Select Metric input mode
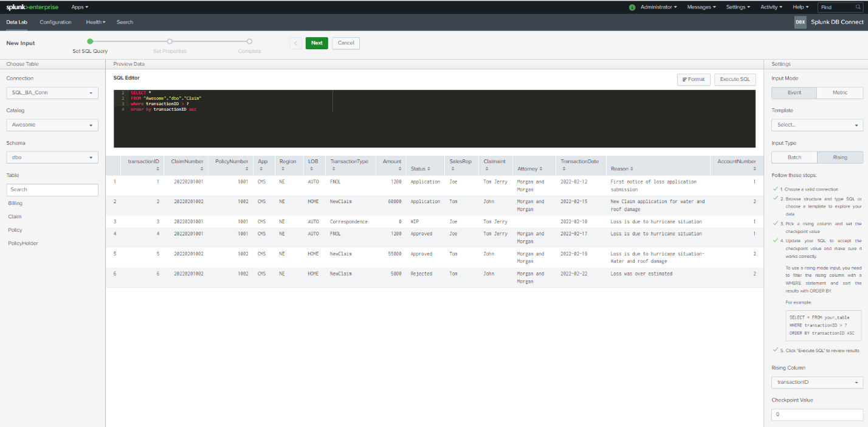 pyautogui.click(x=840, y=92)
